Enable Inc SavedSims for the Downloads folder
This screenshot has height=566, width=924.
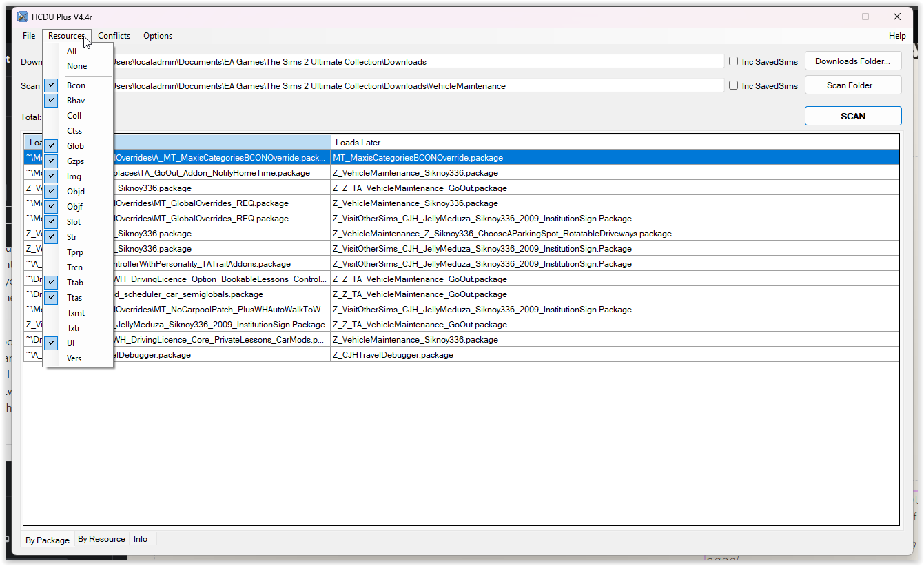[733, 61]
